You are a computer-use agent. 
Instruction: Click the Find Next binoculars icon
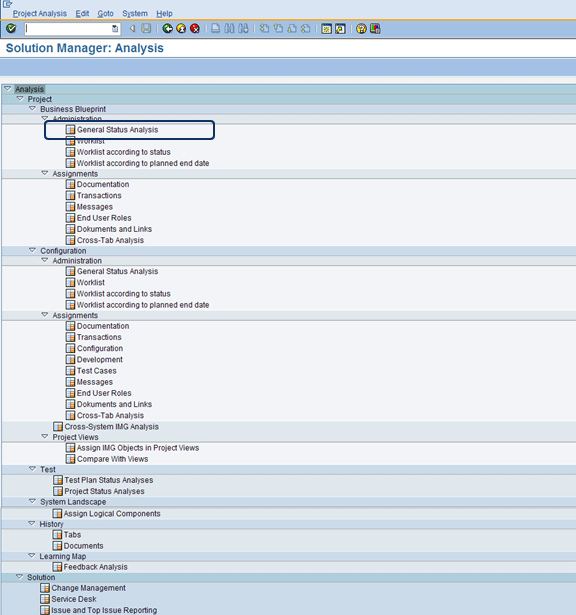click(243, 28)
